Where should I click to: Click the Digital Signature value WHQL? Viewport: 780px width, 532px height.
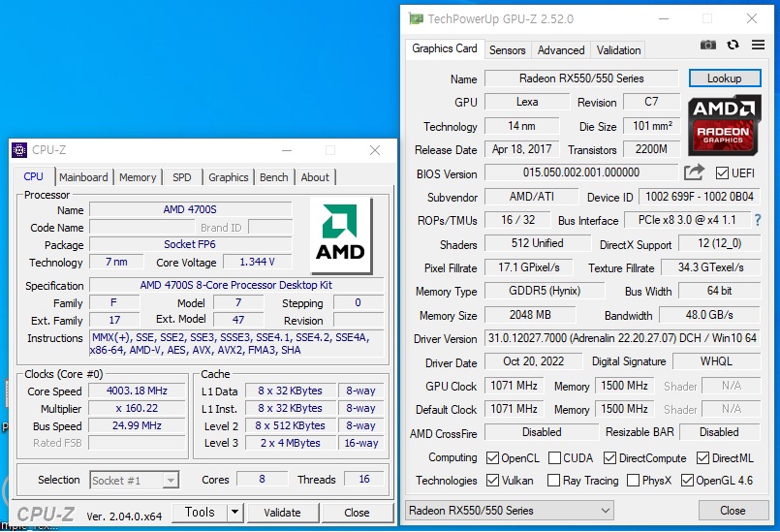(x=716, y=361)
